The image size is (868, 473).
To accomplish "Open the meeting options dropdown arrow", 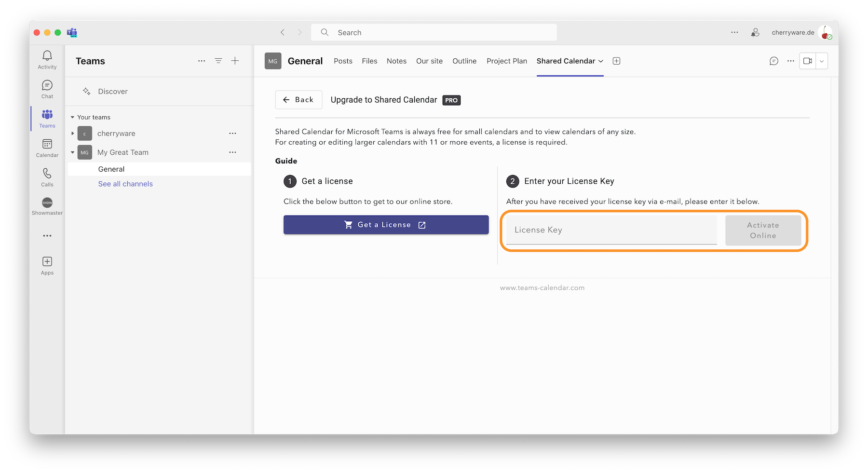I will 822,61.
